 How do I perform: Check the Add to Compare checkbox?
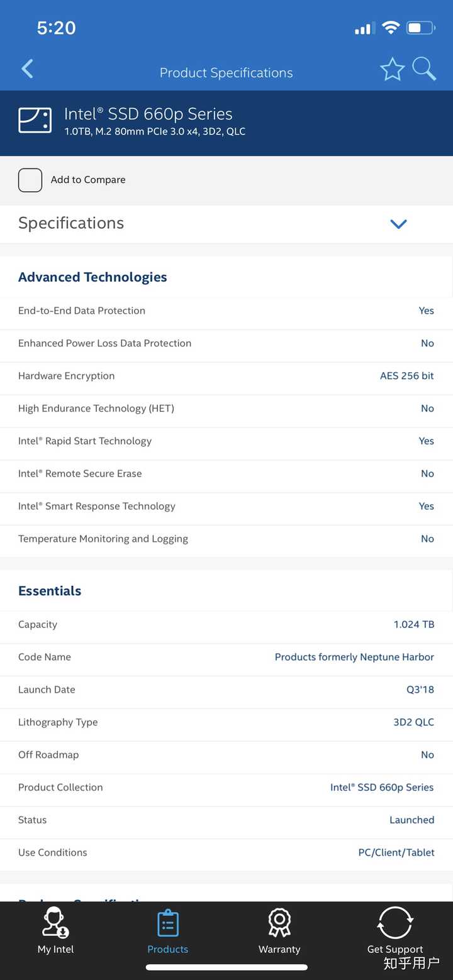pyautogui.click(x=30, y=180)
